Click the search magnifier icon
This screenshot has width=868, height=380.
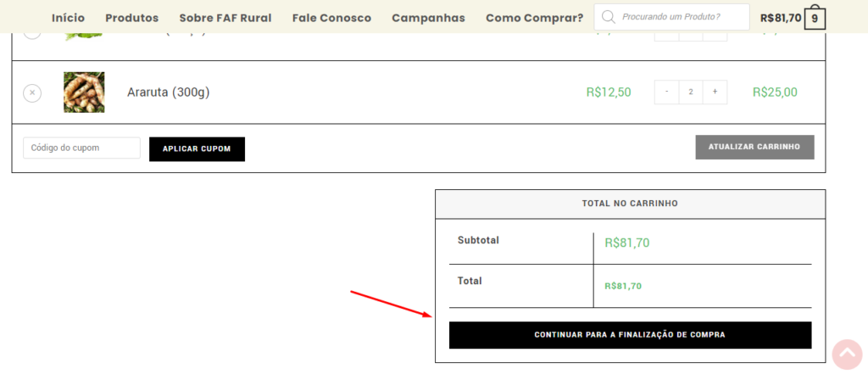point(609,17)
